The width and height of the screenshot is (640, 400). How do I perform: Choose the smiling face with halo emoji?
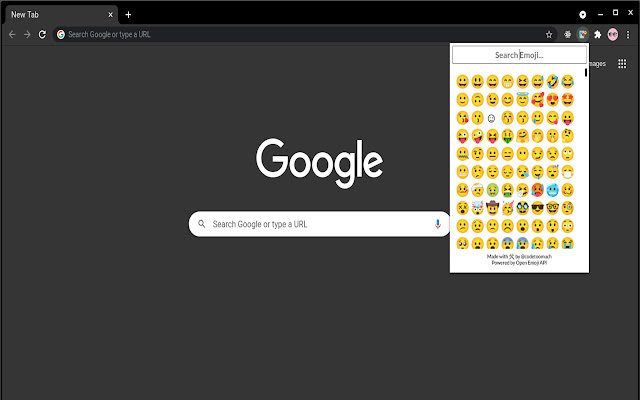(x=522, y=100)
